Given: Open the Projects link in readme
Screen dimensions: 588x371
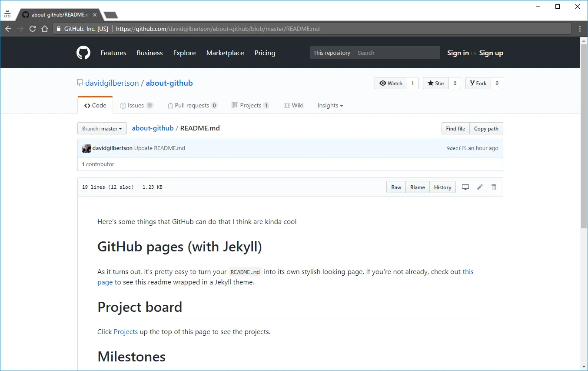Looking at the screenshot, I should pyautogui.click(x=126, y=332).
